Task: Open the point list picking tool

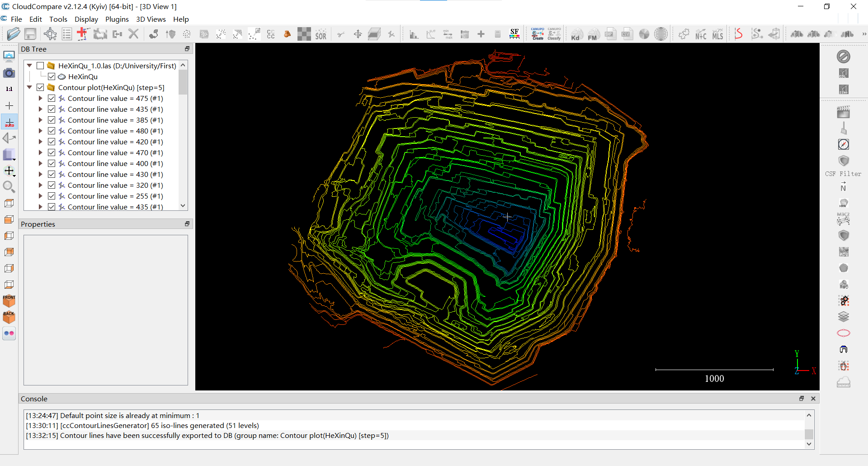Action: point(66,34)
